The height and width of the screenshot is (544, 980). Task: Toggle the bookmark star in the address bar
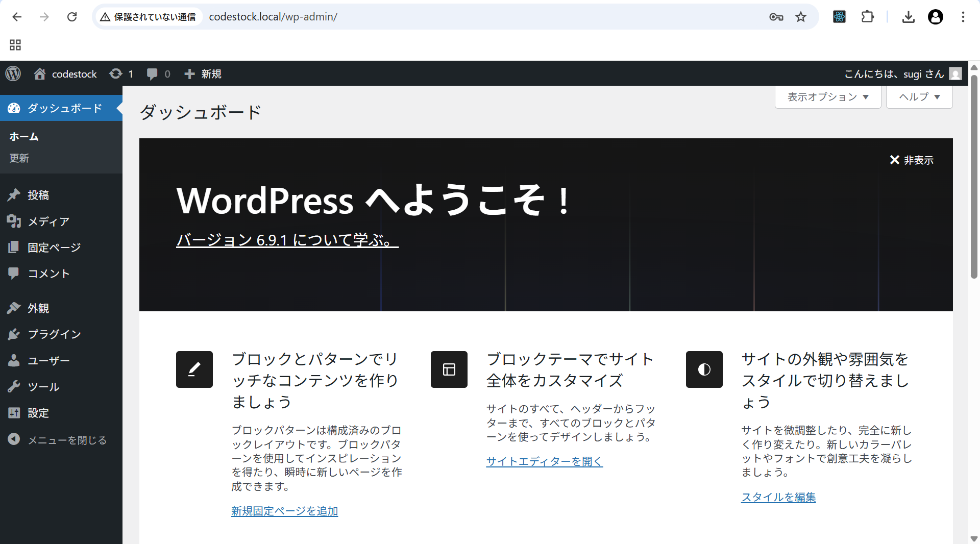(x=801, y=17)
